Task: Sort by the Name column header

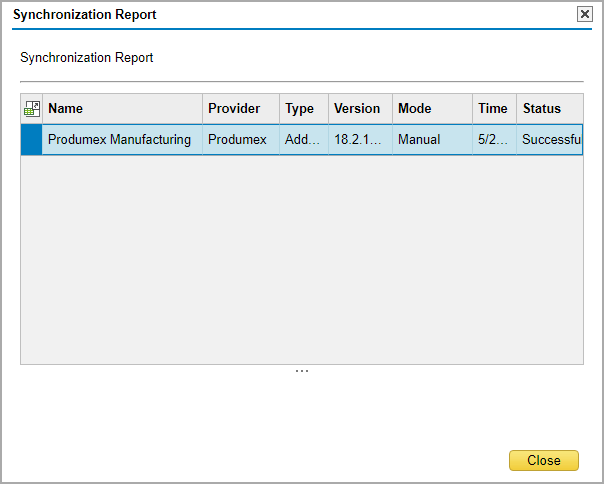Action: click(x=122, y=109)
